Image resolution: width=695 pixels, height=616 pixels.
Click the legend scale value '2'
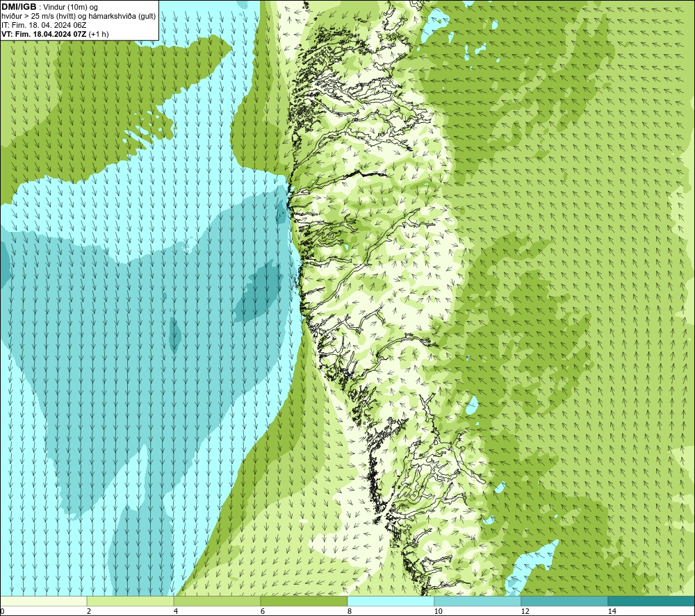[x=89, y=611]
